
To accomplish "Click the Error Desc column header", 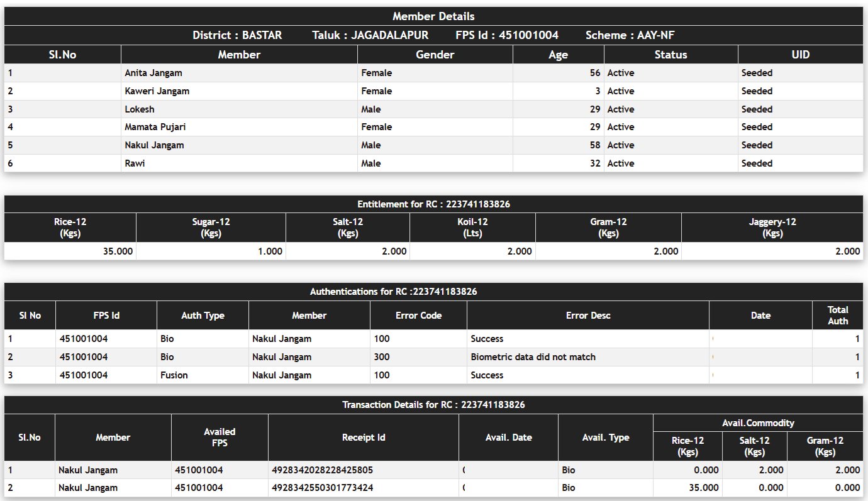I will (x=588, y=316).
